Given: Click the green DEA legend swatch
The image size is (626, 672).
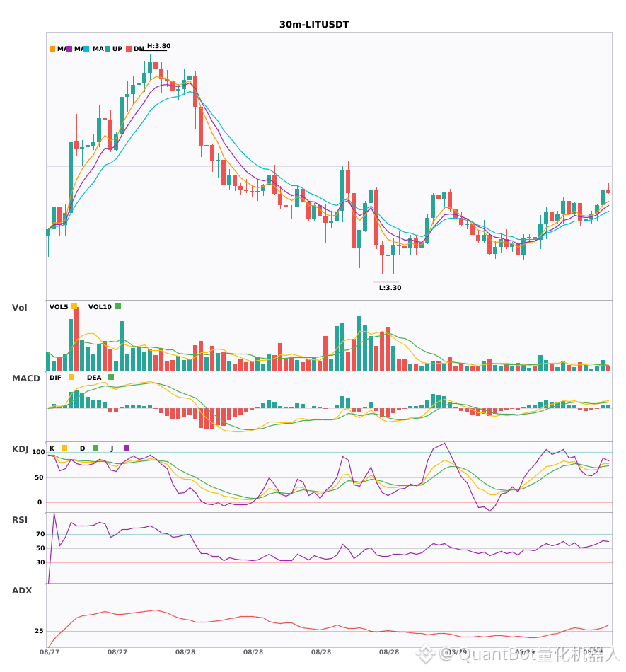Looking at the screenshot, I should coord(111,377).
